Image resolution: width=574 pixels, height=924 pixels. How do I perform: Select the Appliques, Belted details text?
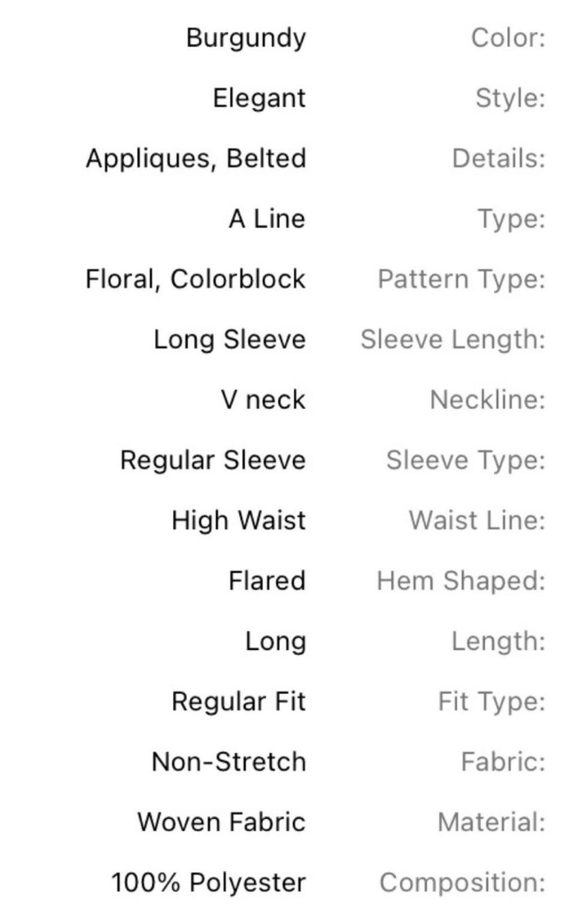click(196, 159)
